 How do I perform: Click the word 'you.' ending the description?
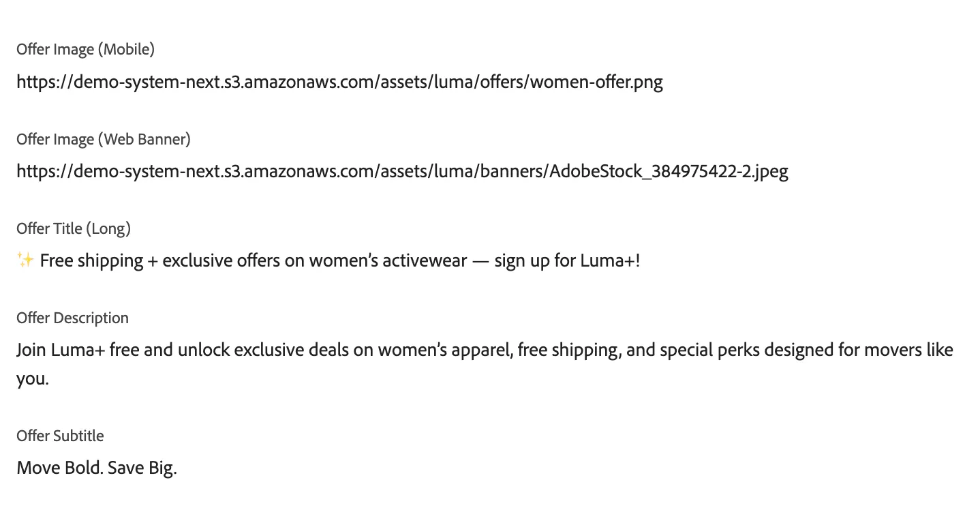coord(33,380)
